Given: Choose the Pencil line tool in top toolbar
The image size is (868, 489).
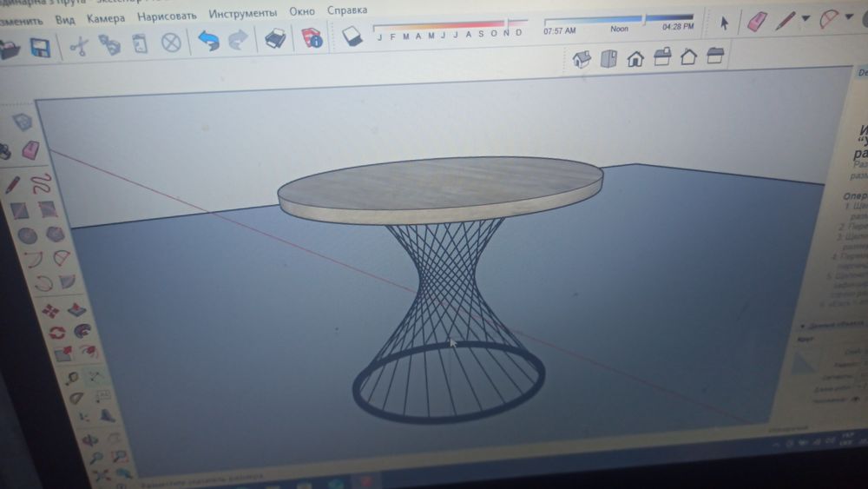Looking at the screenshot, I should click(786, 21).
